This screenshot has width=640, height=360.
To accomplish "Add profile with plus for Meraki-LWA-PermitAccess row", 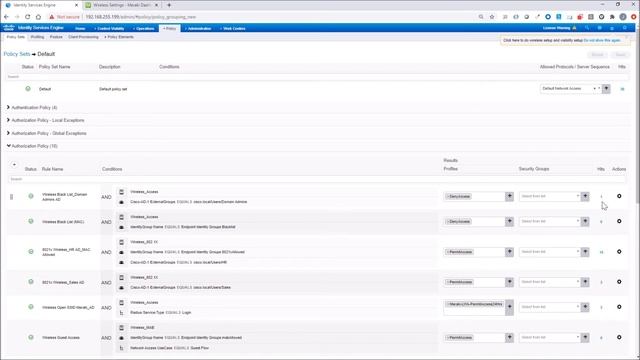I will point(509,307).
